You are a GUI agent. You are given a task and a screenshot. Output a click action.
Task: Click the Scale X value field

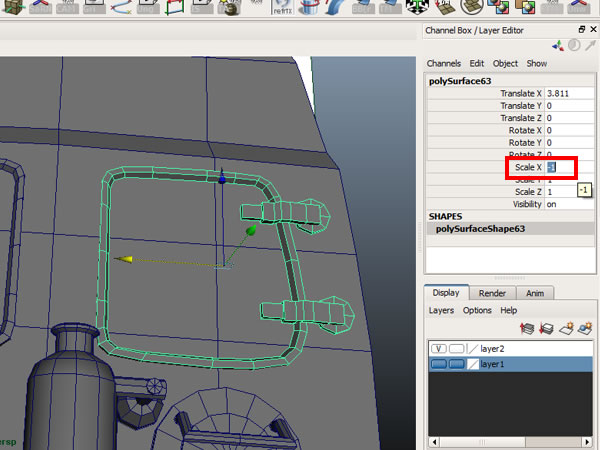[x=558, y=167]
